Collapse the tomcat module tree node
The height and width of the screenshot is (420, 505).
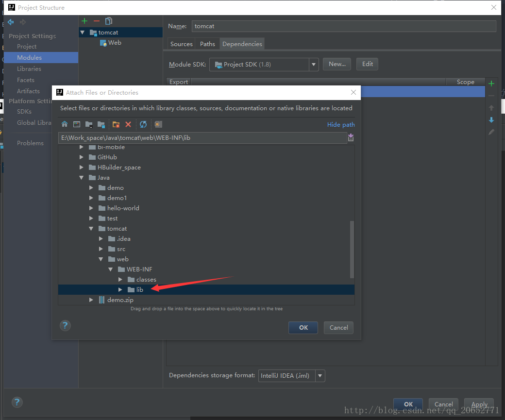coord(83,33)
